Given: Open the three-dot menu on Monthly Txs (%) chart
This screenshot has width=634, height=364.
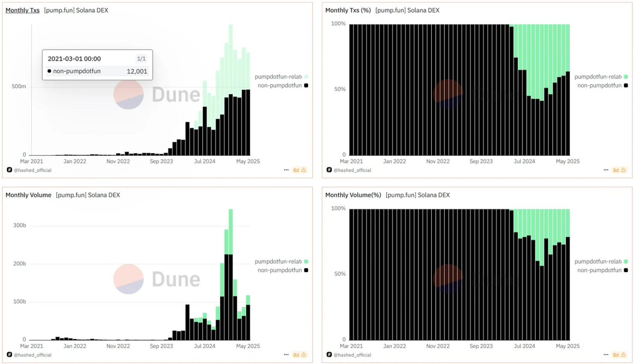Looking at the screenshot, I should point(606,170).
